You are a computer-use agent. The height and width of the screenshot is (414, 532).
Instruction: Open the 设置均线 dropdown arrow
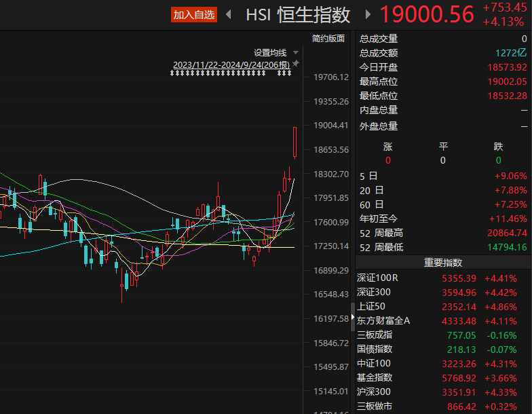[x=296, y=53]
